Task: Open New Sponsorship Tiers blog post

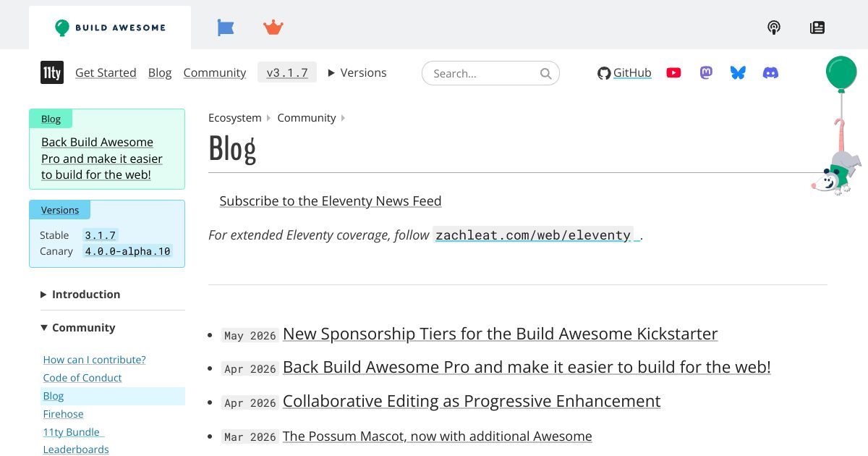Action: (501, 334)
